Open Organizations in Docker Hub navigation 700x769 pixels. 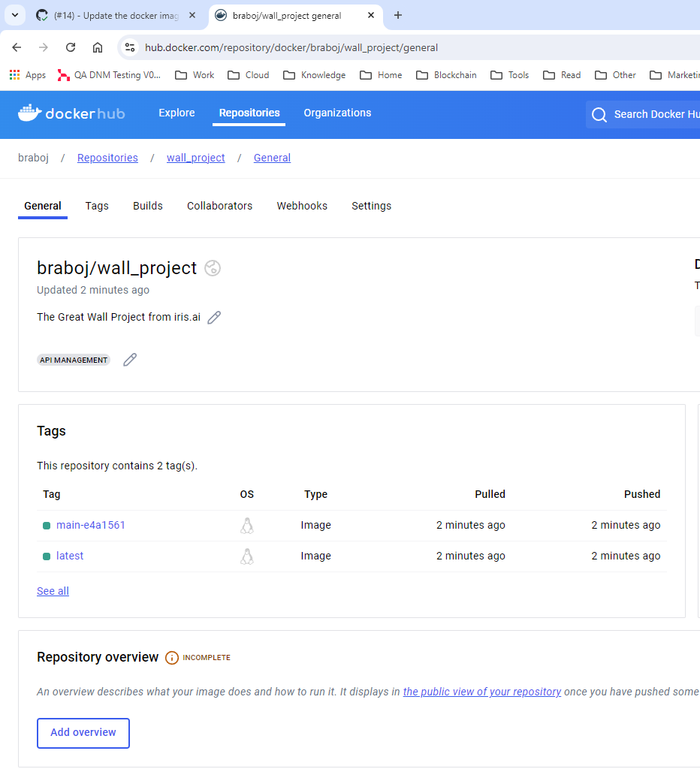[337, 113]
